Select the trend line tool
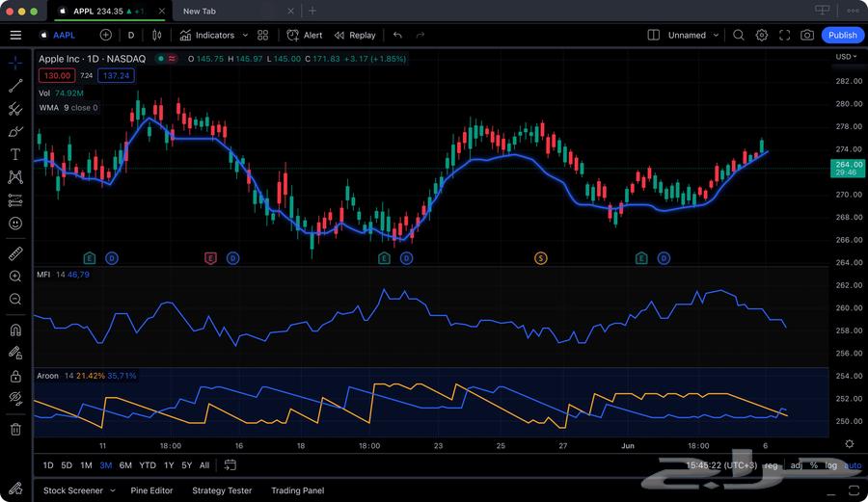Image resolution: width=868 pixels, height=502 pixels. pyautogui.click(x=15, y=86)
